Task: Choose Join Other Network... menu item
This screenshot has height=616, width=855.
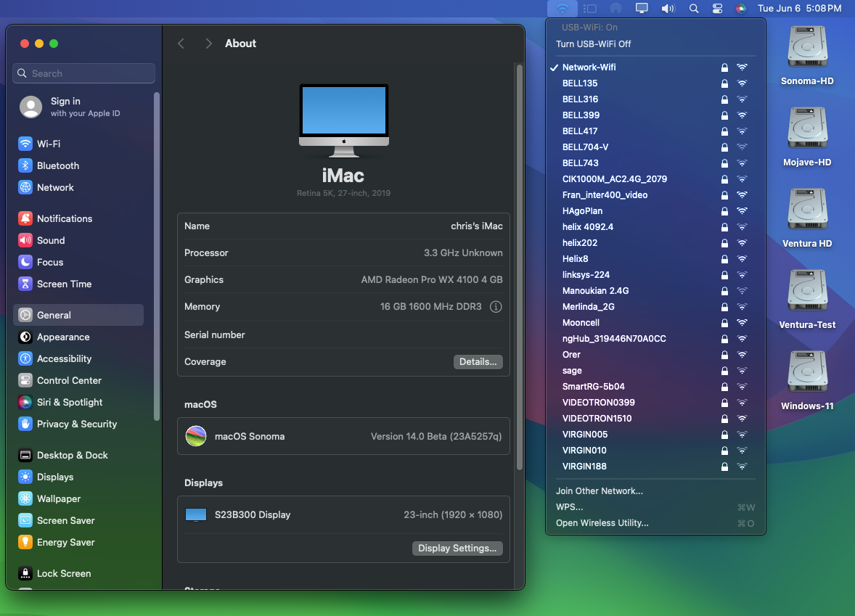Action: click(599, 491)
